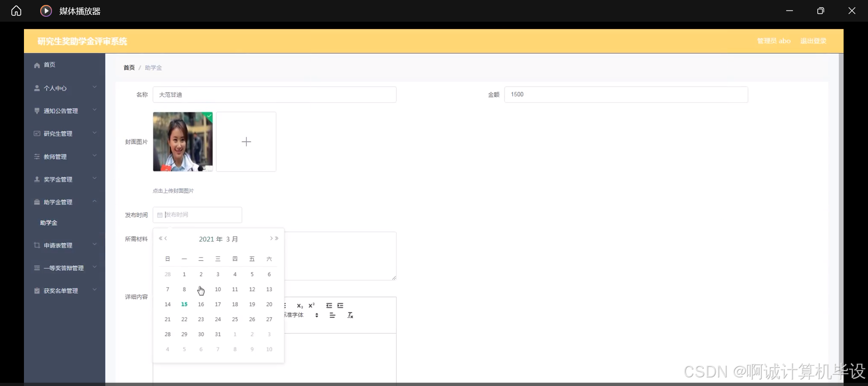Select March 14 in calendar
This screenshot has width=868, height=386.
coord(168,304)
